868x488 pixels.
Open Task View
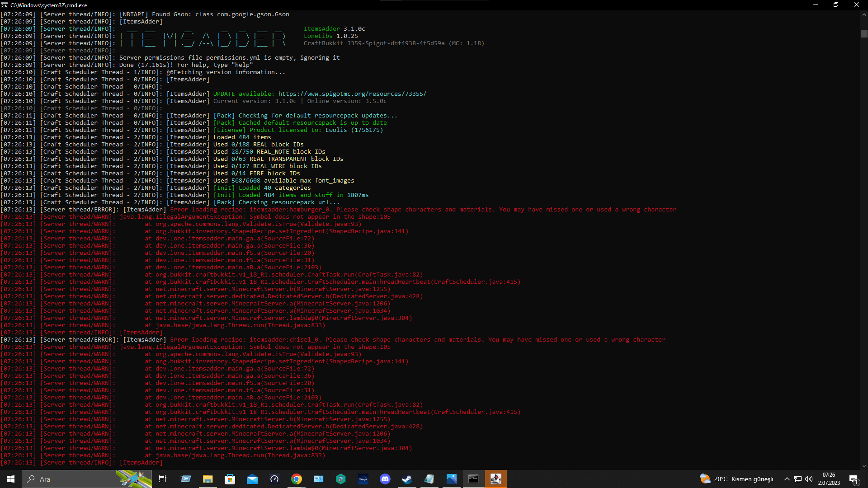click(x=163, y=479)
